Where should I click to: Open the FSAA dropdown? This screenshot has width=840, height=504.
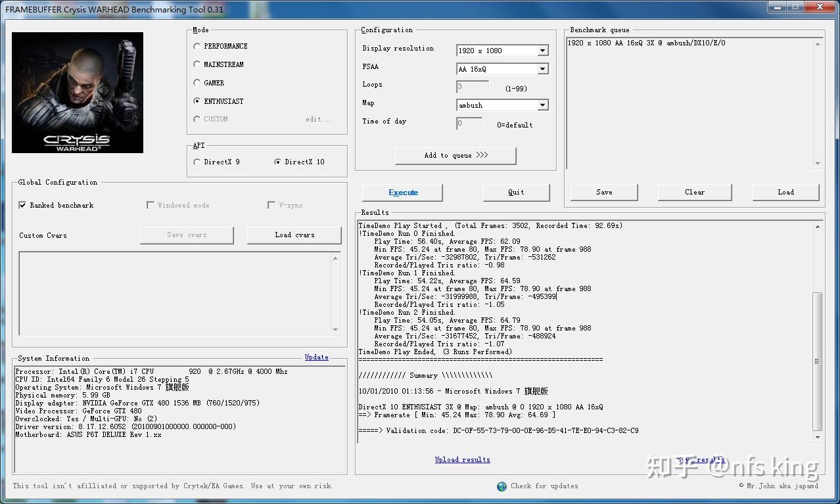[543, 69]
